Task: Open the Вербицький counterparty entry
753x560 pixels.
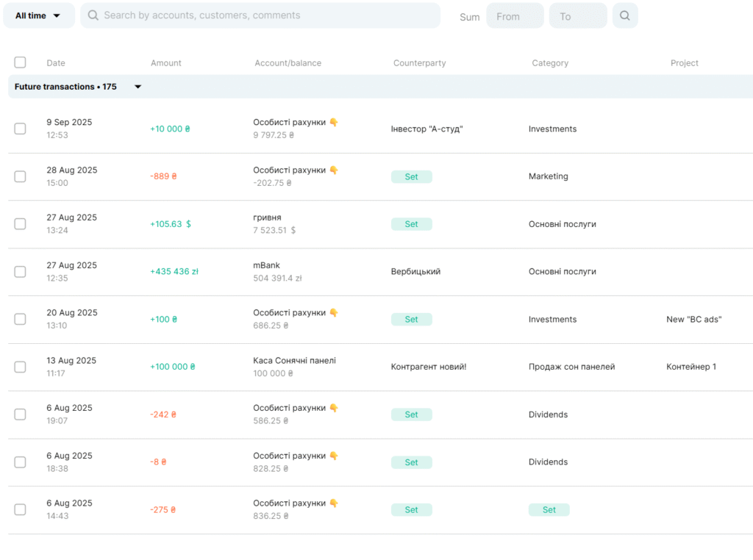Action: [415, 272]
